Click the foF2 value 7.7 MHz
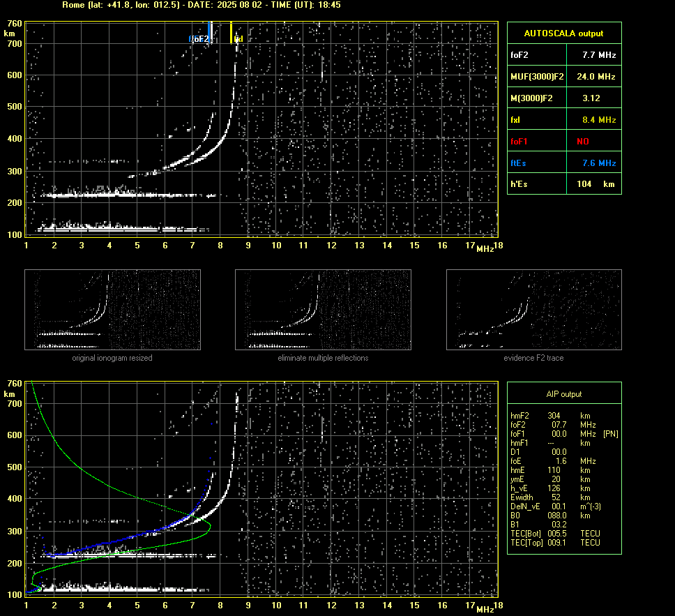Screen dimensions: 675x616 (x=599, y=55)
